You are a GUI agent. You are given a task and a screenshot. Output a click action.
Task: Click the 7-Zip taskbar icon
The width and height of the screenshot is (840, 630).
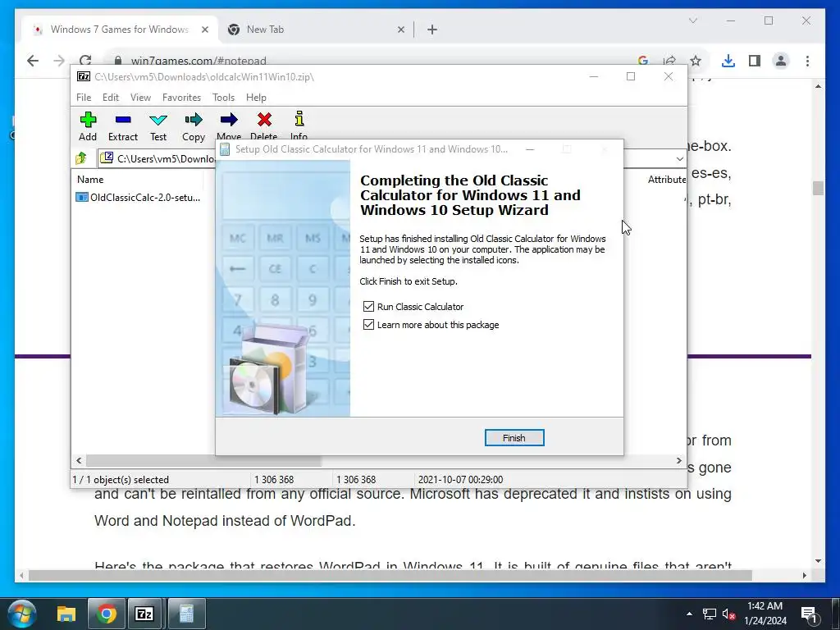coord(144,614)
